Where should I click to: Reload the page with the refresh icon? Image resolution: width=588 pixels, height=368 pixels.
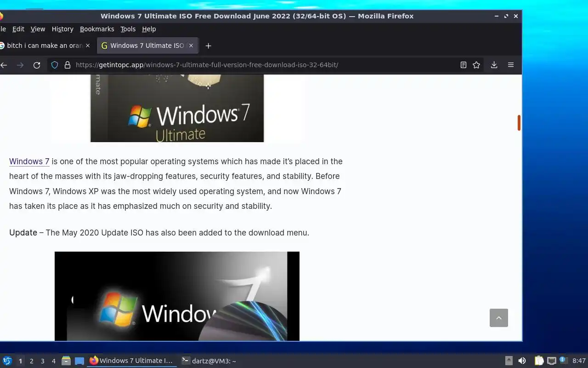(37, 65)
